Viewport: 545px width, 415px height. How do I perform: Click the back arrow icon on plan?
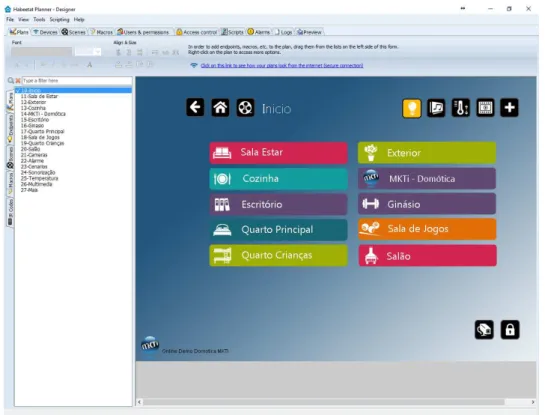(195, 107)
